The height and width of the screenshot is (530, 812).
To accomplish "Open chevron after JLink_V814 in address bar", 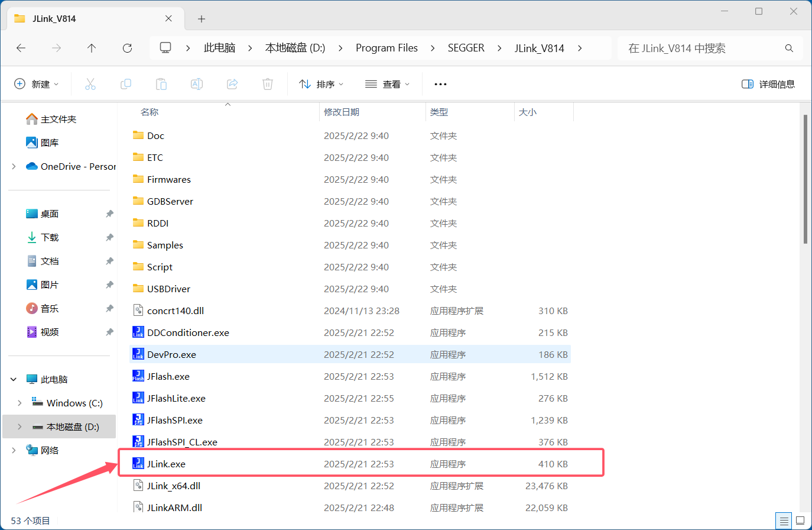I will pyautogui.click(x=580, y=48).
